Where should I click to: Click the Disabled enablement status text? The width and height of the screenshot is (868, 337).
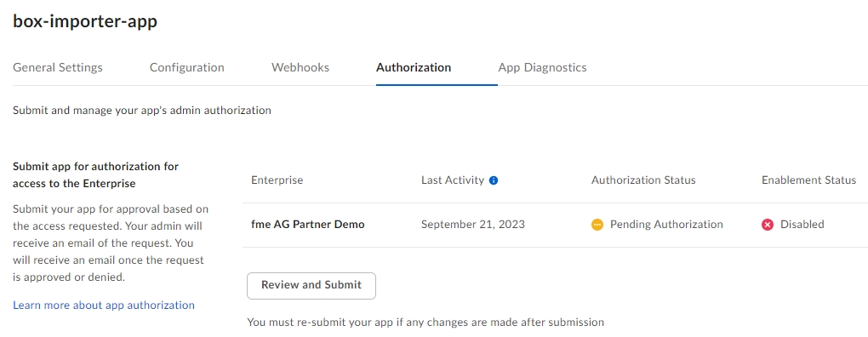click(x=802, y=225)
